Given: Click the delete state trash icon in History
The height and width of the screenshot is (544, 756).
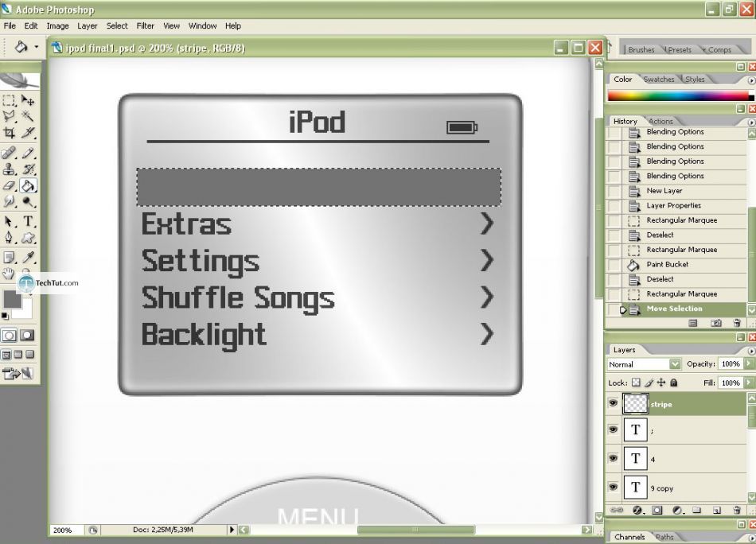Looking at the screenshot, I should click(736, 324).
